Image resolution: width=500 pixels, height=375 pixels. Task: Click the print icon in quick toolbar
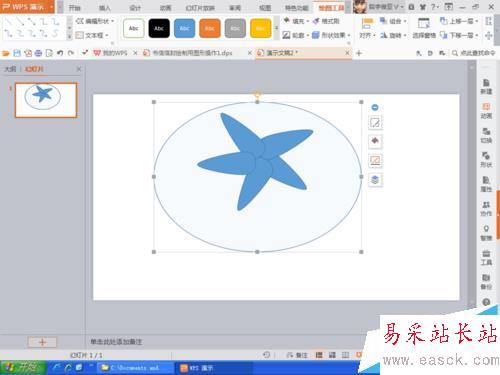[x=38, y=53]
